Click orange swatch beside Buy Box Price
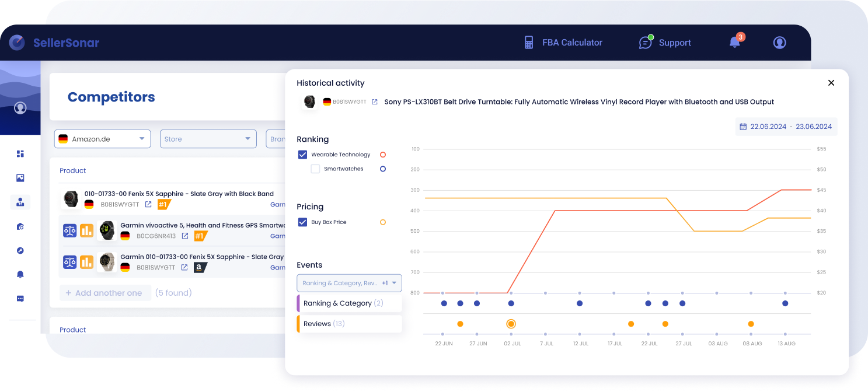The width and height of the screenshot is (868, 392). tap(383, 222)
